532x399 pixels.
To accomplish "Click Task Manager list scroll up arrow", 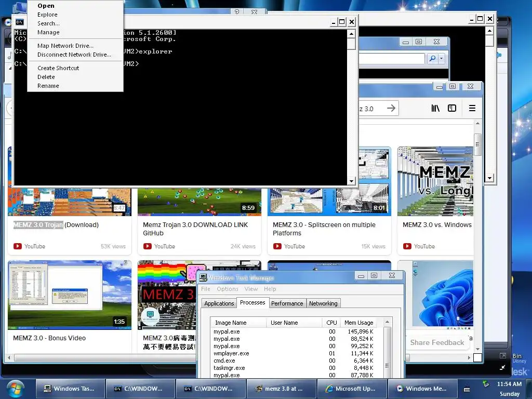I will pyautogui.click(x=387, y=322).
